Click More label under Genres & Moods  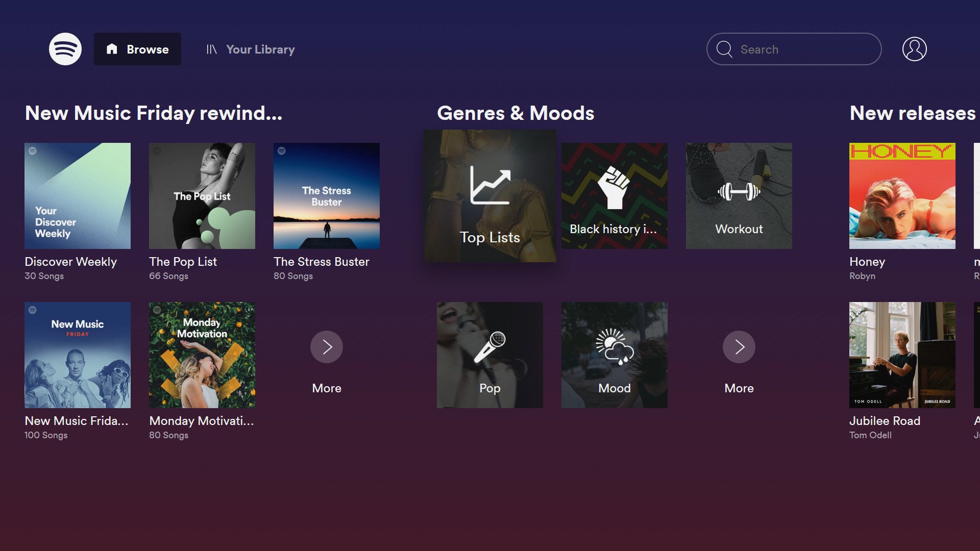[x=739, y=388]
